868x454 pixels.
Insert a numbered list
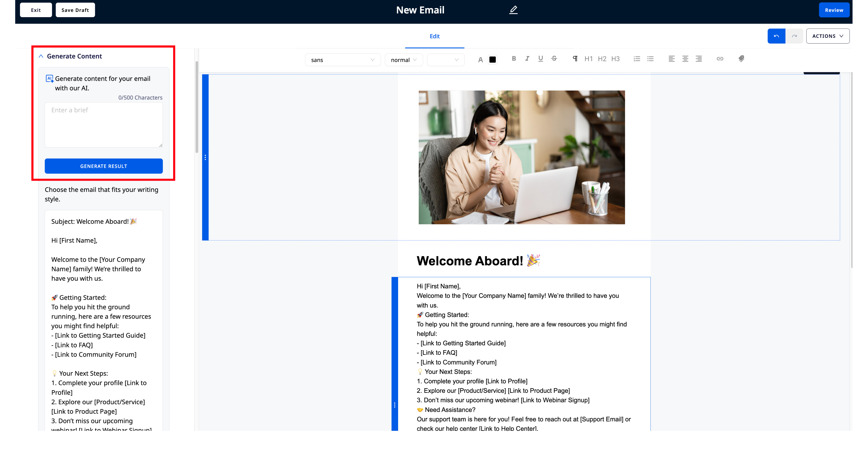(x=637, y=59)
